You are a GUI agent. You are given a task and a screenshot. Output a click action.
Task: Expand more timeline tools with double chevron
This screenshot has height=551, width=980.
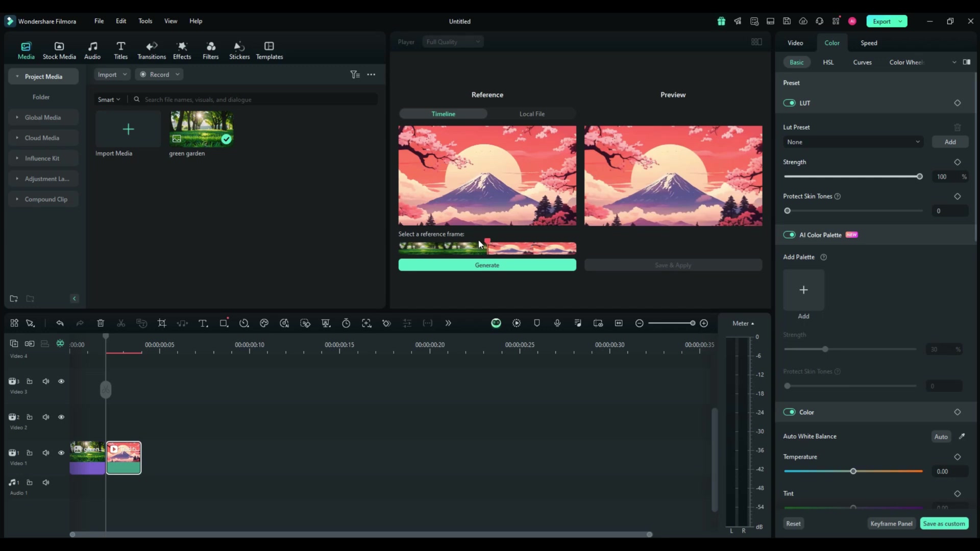pyautogui.click(x=448, y=323)
